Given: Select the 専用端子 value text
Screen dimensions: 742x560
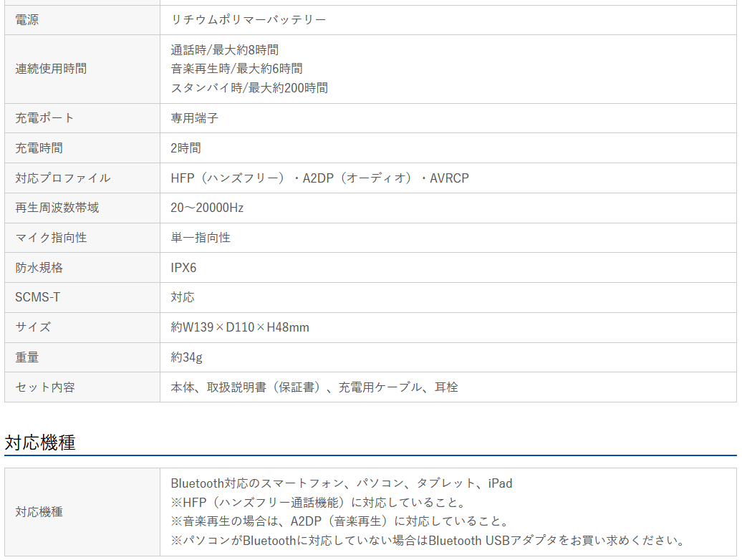Looking at the screenshot, I should coord(194,118).
